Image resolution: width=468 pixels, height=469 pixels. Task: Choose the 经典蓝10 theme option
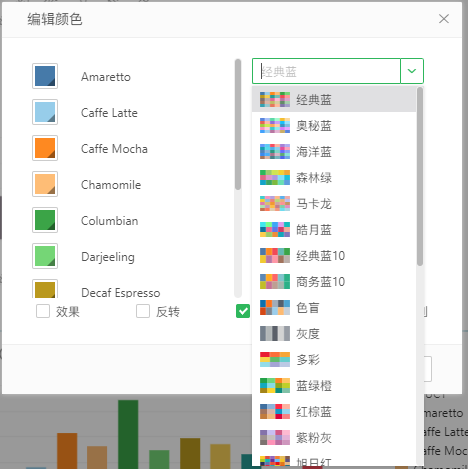[x=334, y=256]
